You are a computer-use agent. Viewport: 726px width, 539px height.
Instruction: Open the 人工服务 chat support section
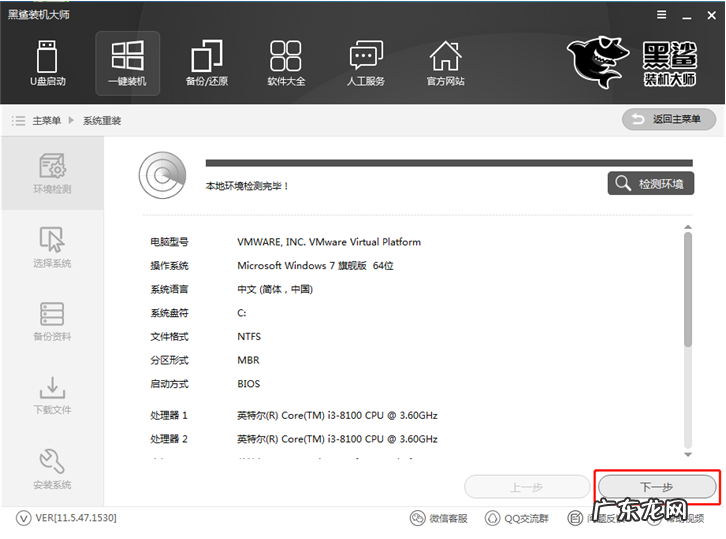tap(366, 63)
